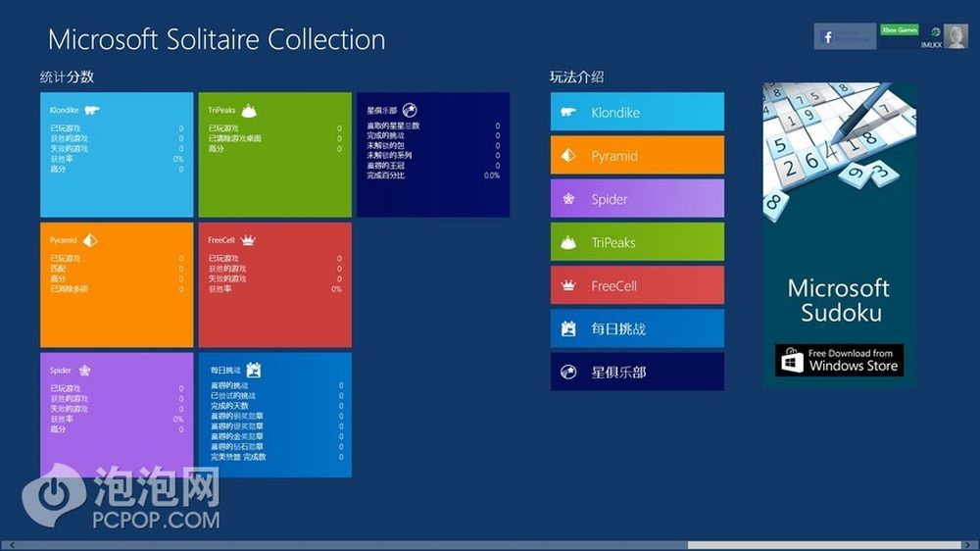980x551 pixels.
Task: Open Spider how-to-play guide
Action: pyautogui.click(x=638, y=199)
